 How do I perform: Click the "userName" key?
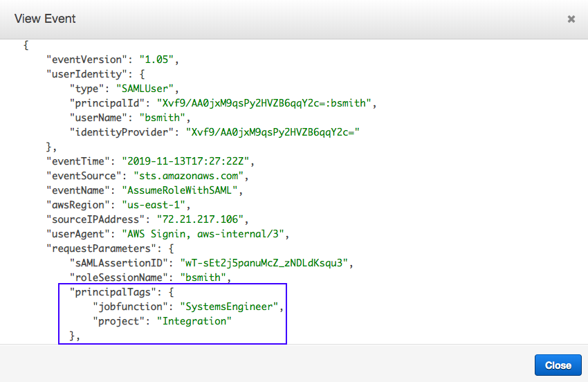99,118
